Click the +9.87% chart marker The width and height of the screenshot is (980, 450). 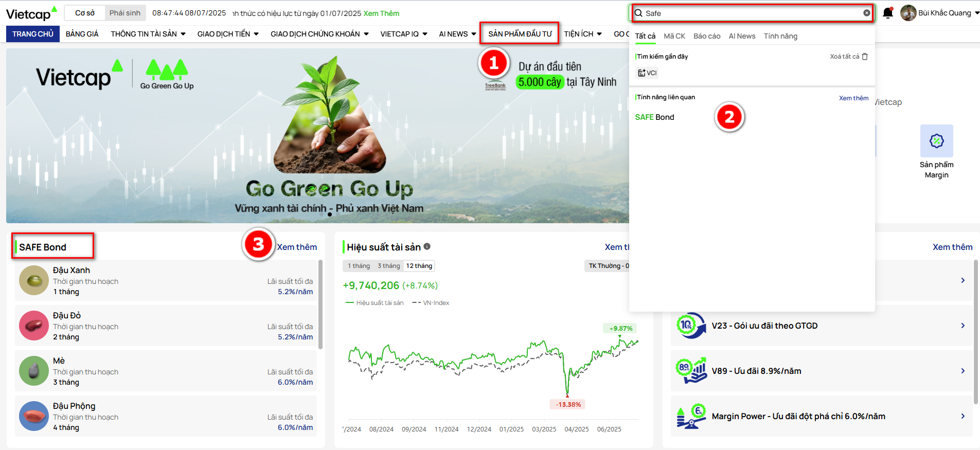point(620,328)
